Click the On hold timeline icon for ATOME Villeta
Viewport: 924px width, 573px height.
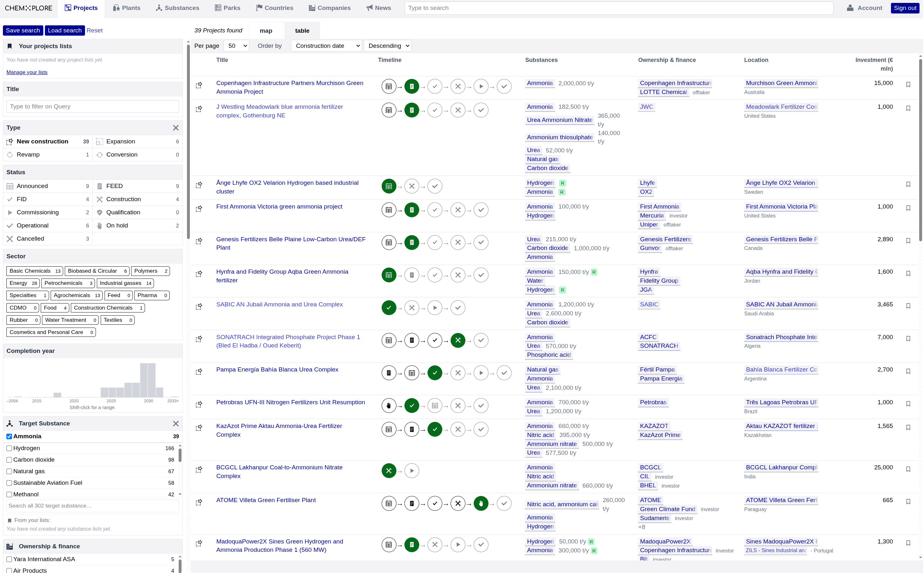(481, 504)
